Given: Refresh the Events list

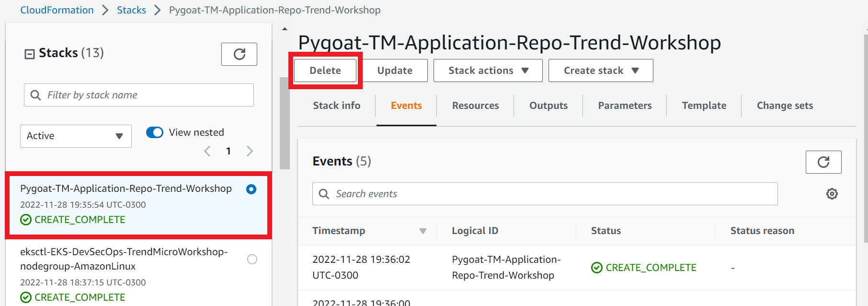Looking at the screenshot, I should pyautogui.click(x=823, y=162).
